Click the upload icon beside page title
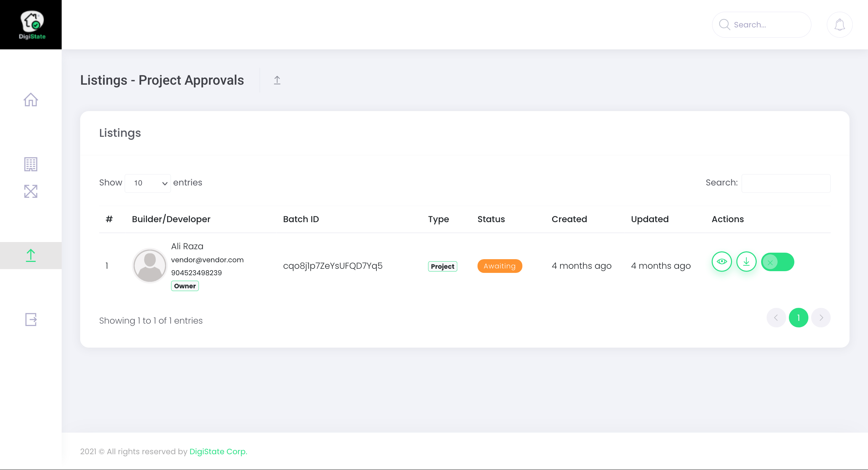This screenshot has height=470, width=868. [277, 80]
